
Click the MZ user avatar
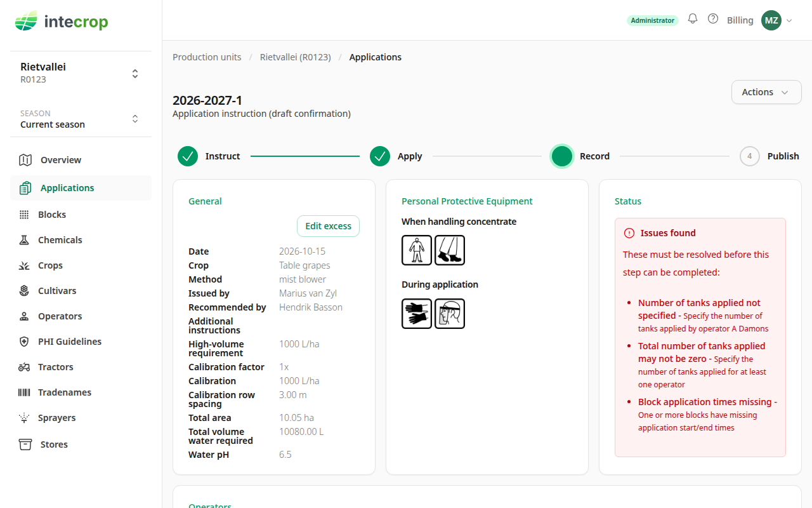click(x=771, y=20)
